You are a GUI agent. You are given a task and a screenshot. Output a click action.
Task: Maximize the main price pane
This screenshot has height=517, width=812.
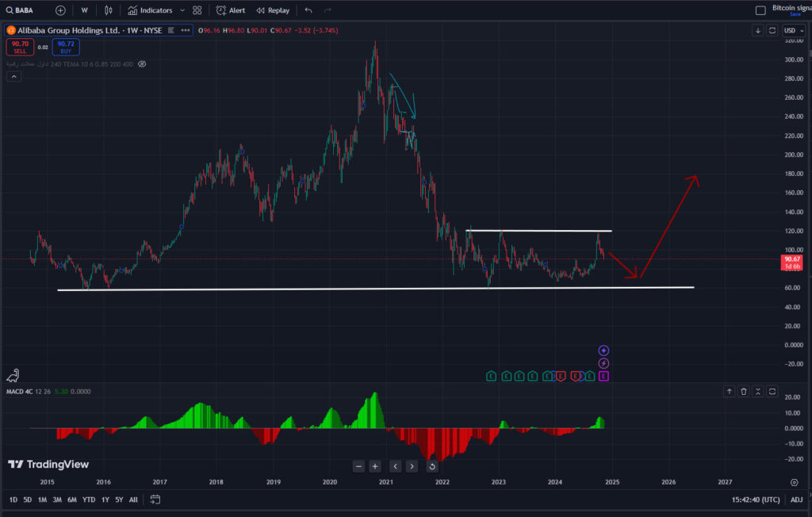(x=772, y=31)
